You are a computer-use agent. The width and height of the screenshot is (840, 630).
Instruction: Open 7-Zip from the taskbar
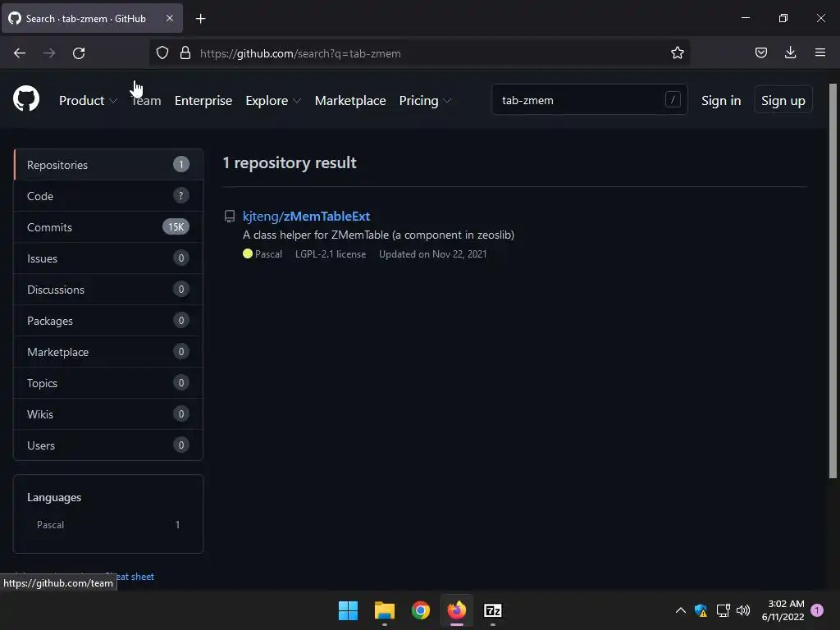493,610
